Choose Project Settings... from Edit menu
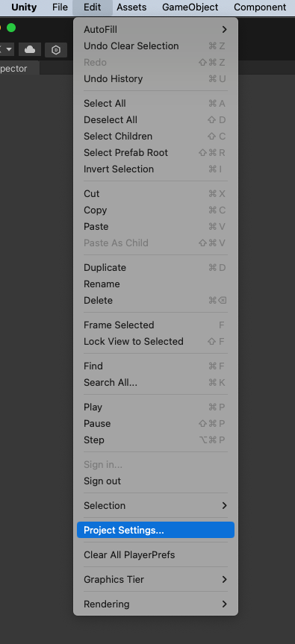The image size is (295, 644). (155, 531)
